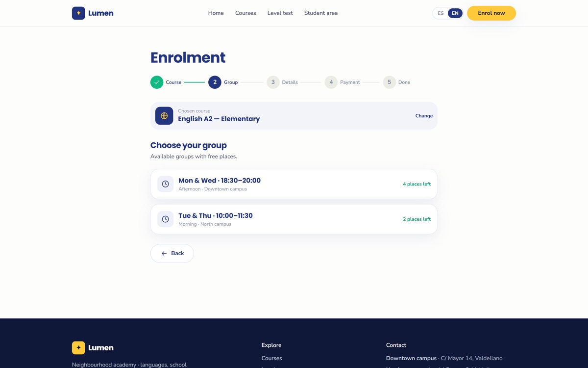Screen dimensions: 588x368
Task: Click the Enrol now button
Action: (x=491, y=13)
